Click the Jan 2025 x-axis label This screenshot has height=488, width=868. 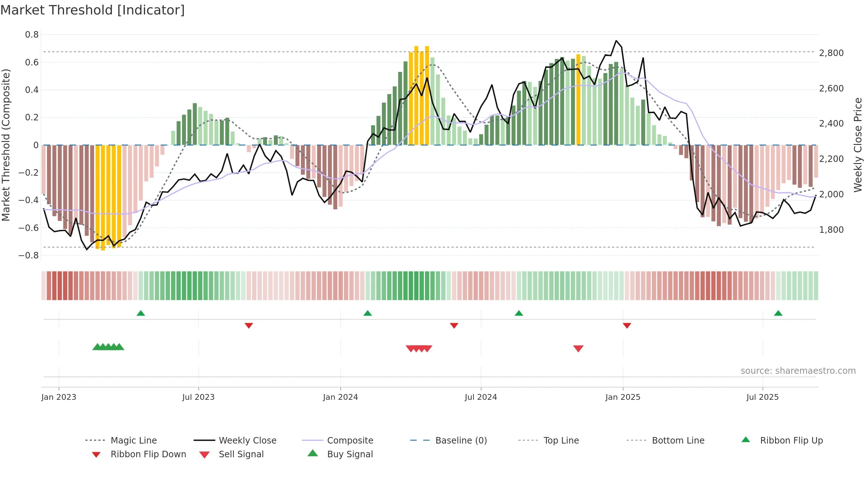click(623, 397)
